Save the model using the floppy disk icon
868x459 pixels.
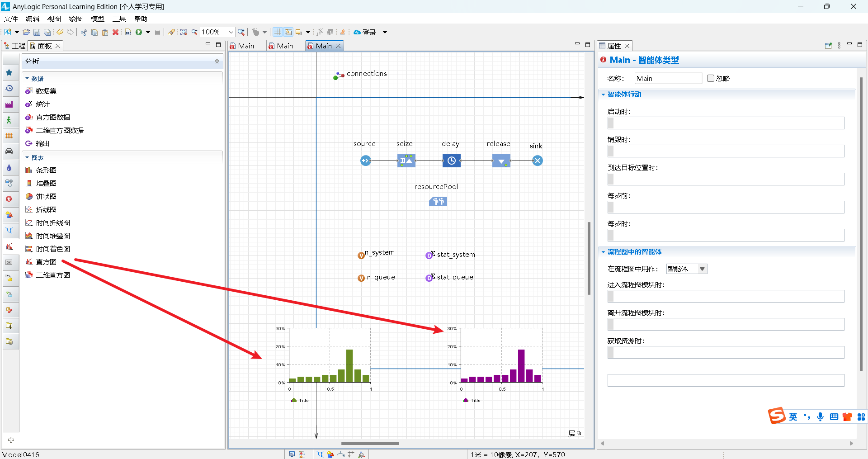point(37,32)
